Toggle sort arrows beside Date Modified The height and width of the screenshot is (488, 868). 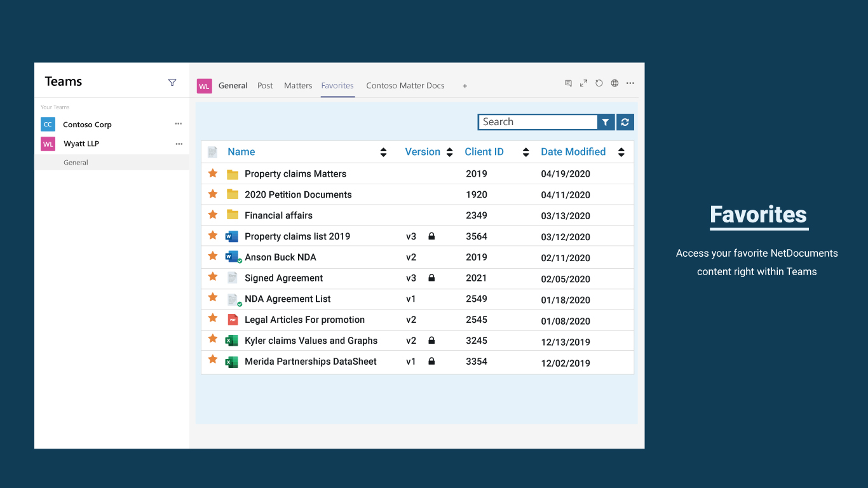pos(621,152)
